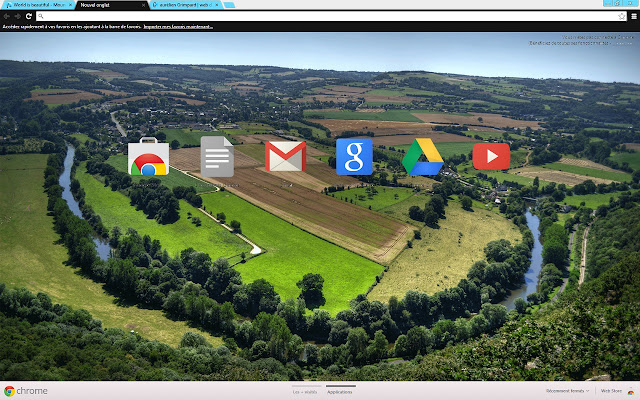Switch to the Applications section

click(x=340, y=391)
